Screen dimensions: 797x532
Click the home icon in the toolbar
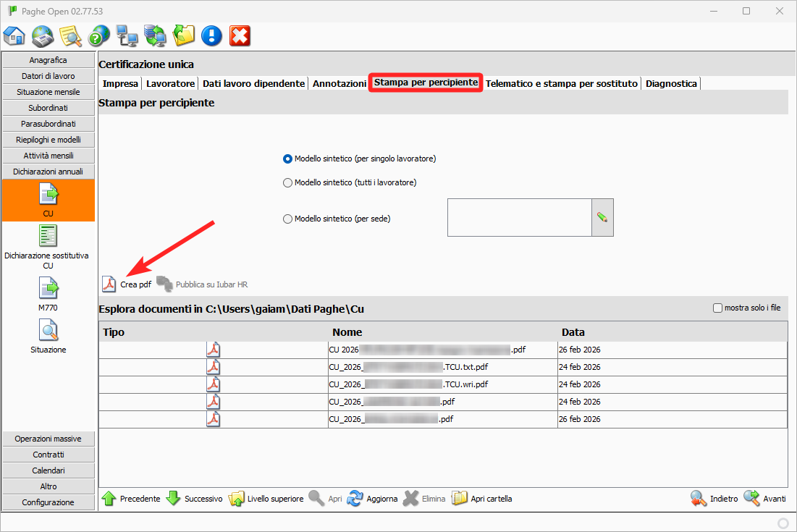pos(14,35)
